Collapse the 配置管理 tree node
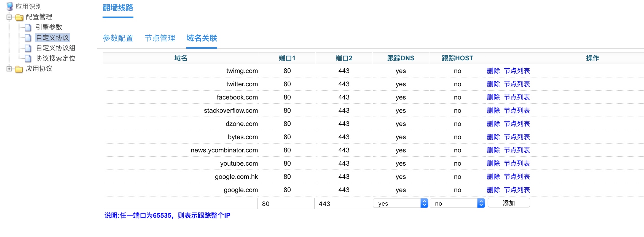This screenshot has width=644, height=237. coord(9,17)
